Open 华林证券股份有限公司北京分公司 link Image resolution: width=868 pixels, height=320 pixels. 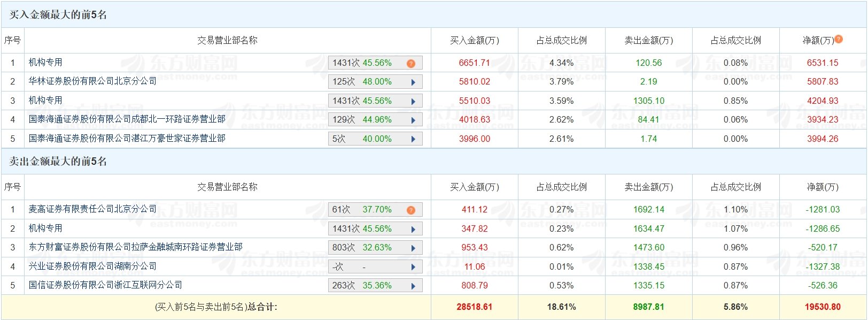(92, 81)
